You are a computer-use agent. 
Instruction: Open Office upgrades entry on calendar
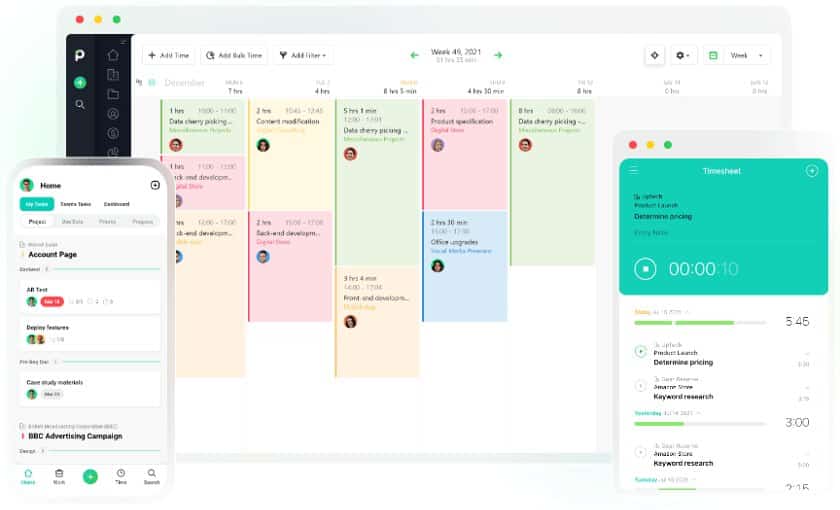pos(465,266)
